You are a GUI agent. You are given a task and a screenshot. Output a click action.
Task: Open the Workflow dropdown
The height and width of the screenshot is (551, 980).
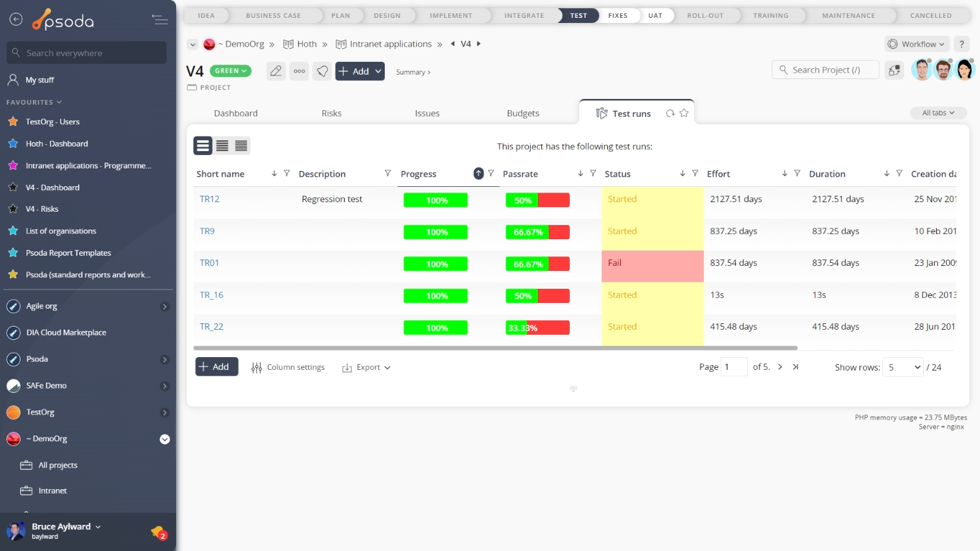[x=917, y=44]
